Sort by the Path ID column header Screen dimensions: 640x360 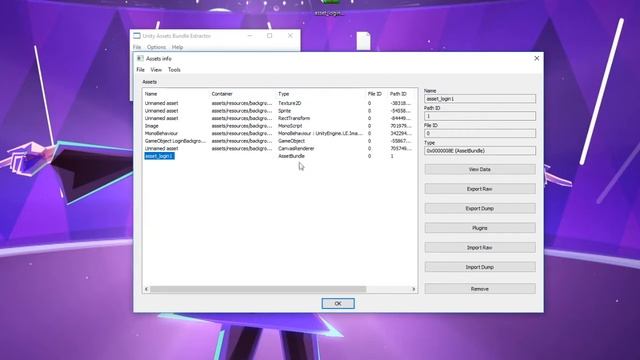(398, 94)
